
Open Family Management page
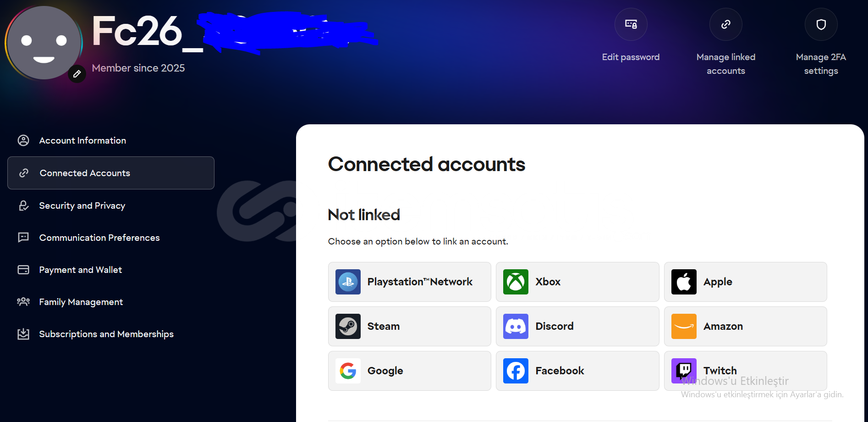[81, 302]
